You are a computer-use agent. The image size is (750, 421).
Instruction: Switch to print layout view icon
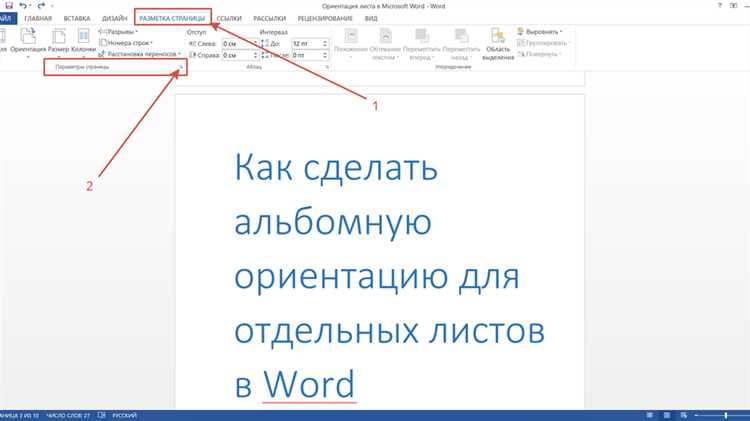pyautogui.click(x=667, y=415)
